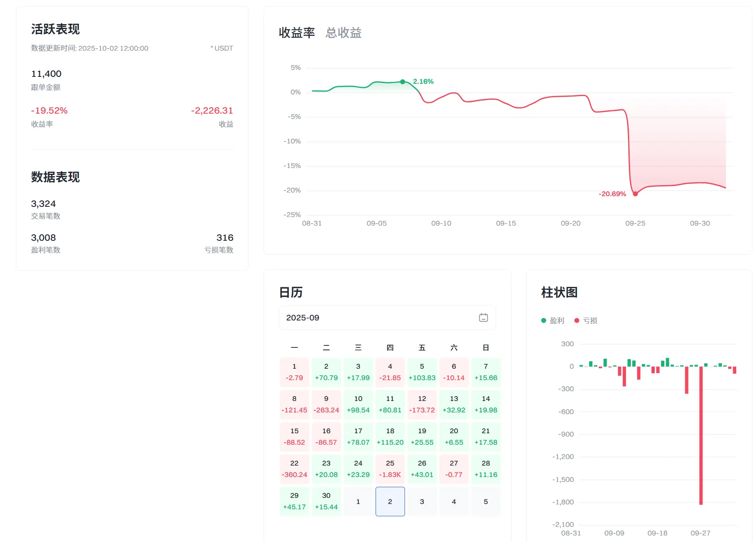Select October 5 calendar cell
The image size is (756, 542).
point(486,502)
